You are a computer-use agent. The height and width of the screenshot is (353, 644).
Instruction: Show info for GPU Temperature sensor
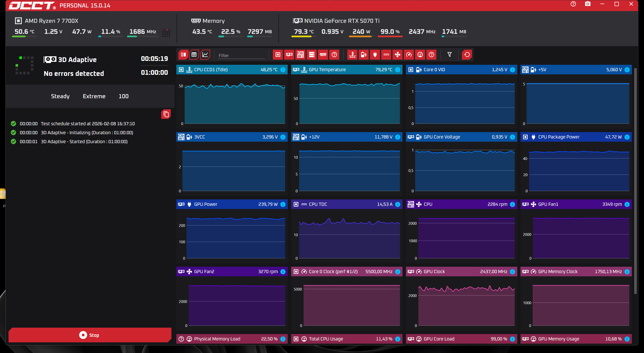click(398, 70)
